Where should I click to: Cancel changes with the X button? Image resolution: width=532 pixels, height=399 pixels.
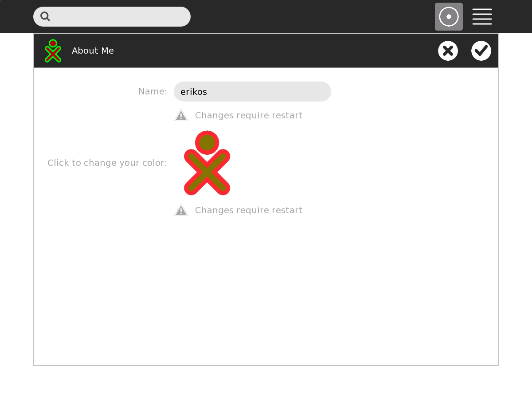pos(448,51)
